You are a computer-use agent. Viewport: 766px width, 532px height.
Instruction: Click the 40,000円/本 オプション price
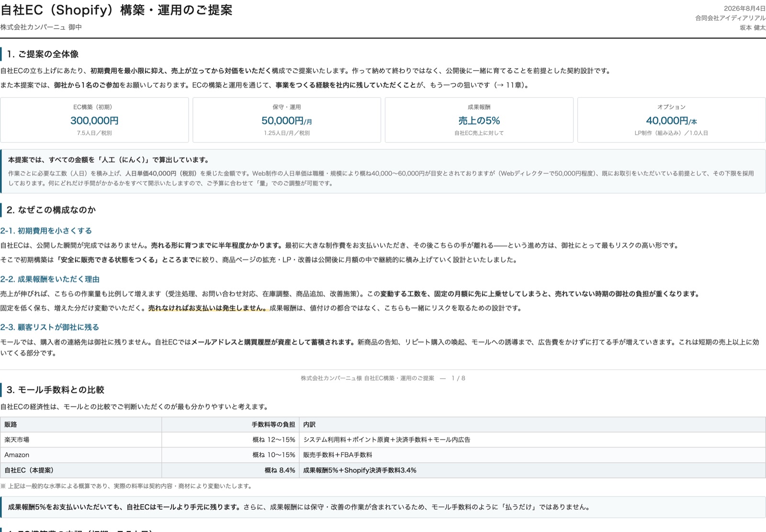[671, 121]
